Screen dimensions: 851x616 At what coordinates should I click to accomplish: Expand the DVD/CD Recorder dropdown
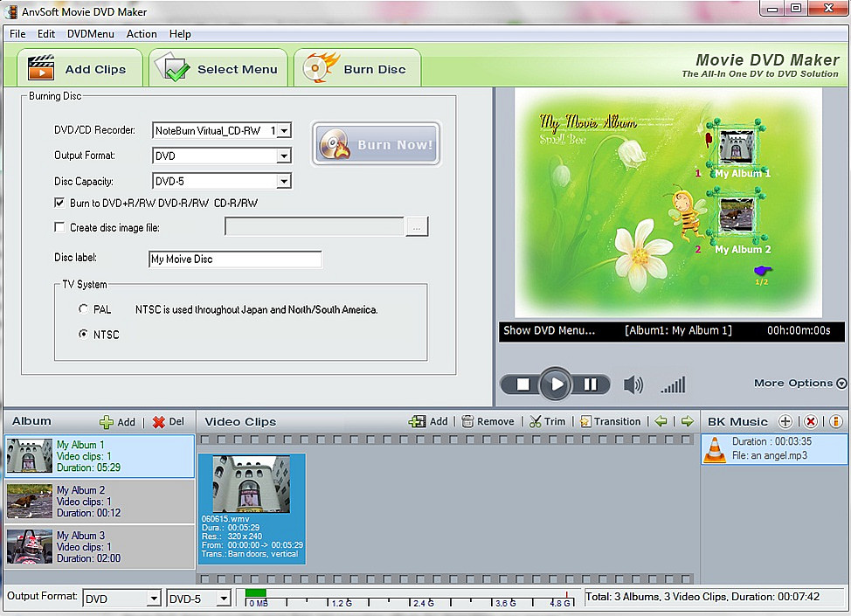click(x=284, y=130)
